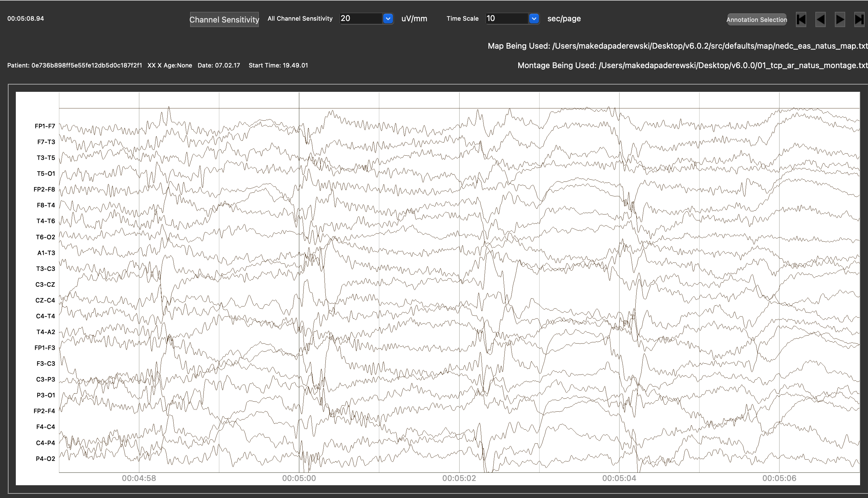This screenshot has height=498, width=868.
Task: Jump to first page of recording
Action: (801, 19)
